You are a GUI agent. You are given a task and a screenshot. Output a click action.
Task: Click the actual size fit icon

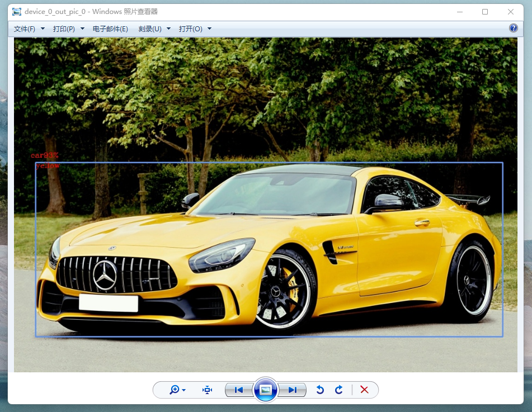click(208, 390)
